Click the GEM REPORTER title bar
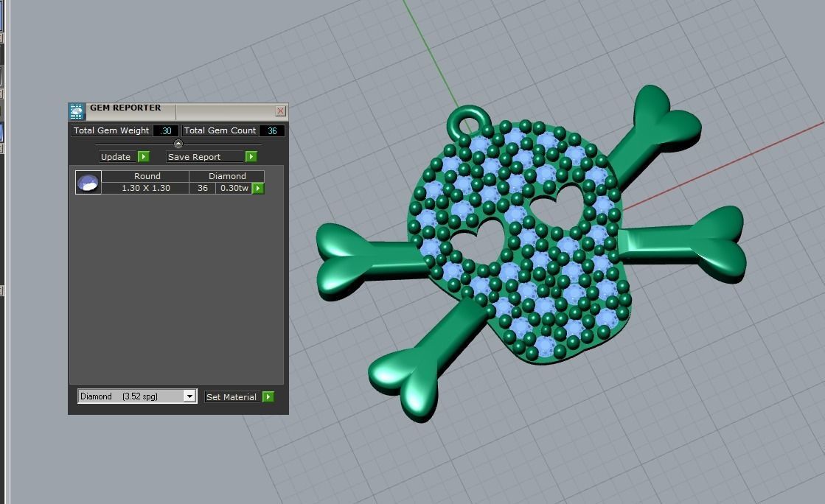Image resolution: width=825 pixels, height=504 pixels. 179,111
